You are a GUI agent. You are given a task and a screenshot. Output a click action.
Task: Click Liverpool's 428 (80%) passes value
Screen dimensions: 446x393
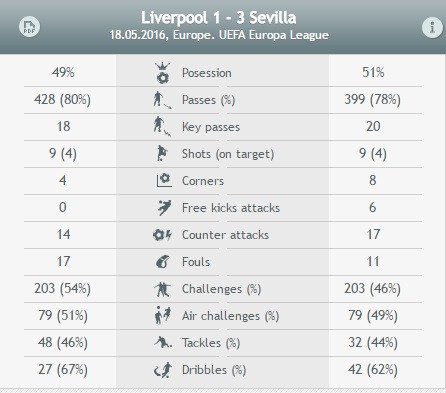click(62, 99)
